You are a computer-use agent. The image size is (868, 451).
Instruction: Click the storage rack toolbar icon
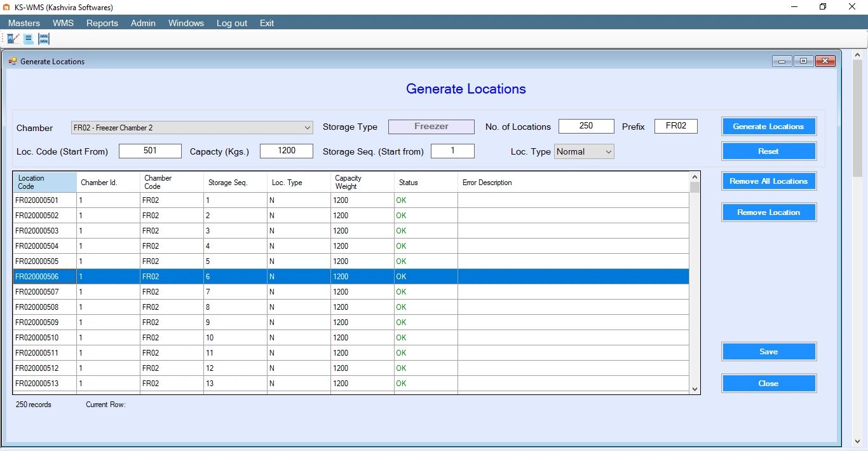pyautogui.click(x=43, y=38)
